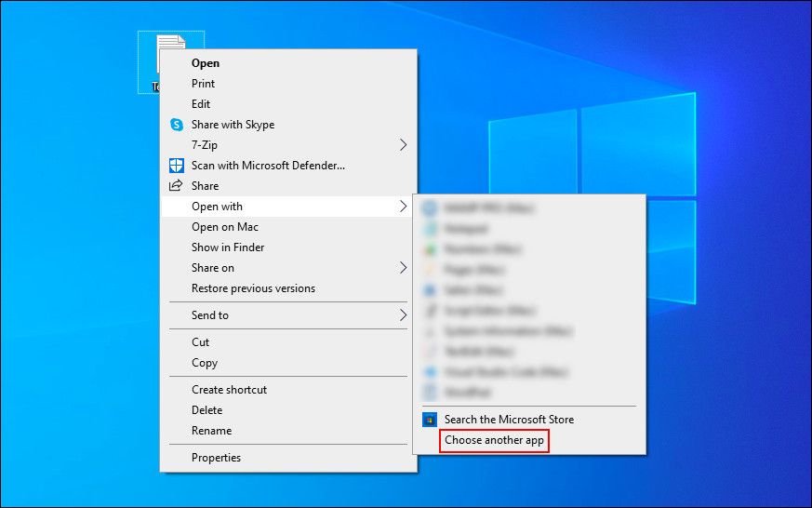Choose Open from the context menu
812x508 pixels.
click(288, 63)
